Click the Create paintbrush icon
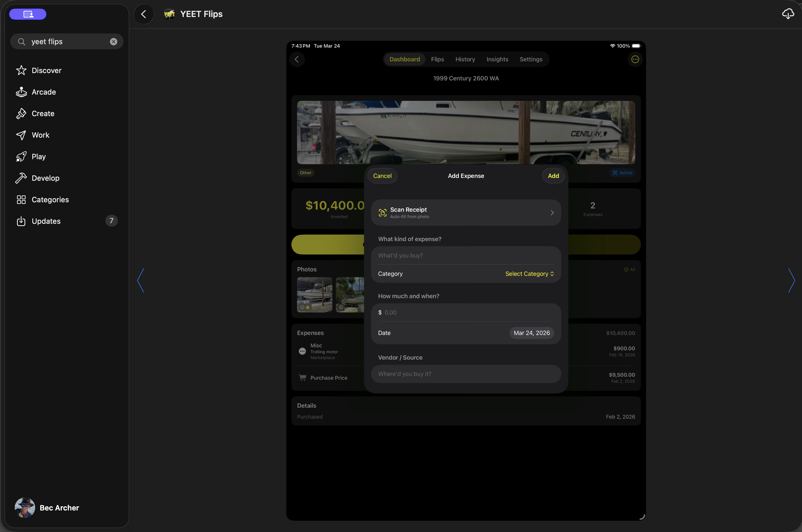This screenshot has width=802, height=532. click(x=21, y=113)
